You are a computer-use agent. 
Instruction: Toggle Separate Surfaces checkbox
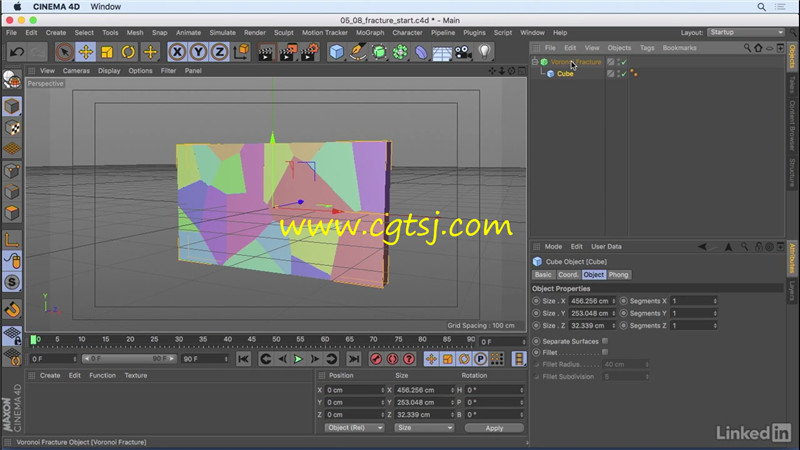pos(605,341)
